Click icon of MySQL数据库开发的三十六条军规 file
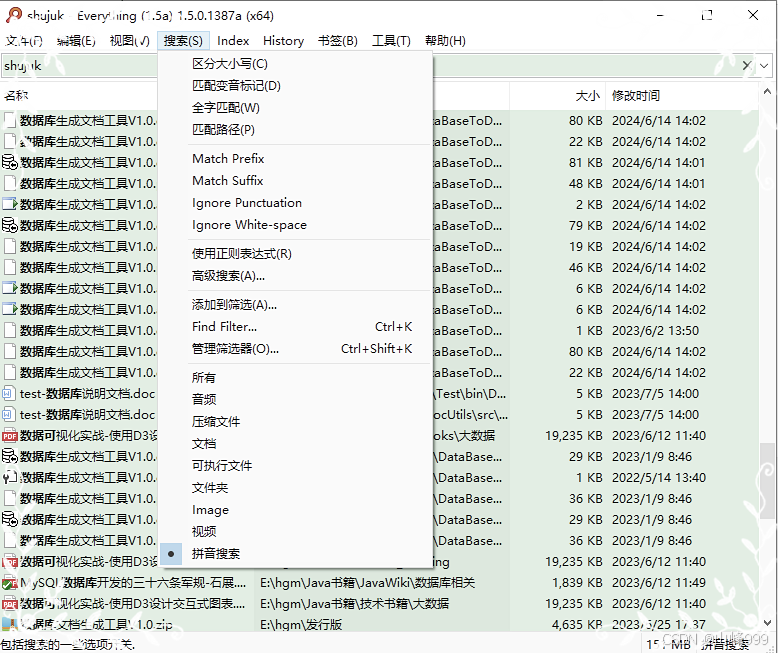778x653 pixels. point(10,583)
